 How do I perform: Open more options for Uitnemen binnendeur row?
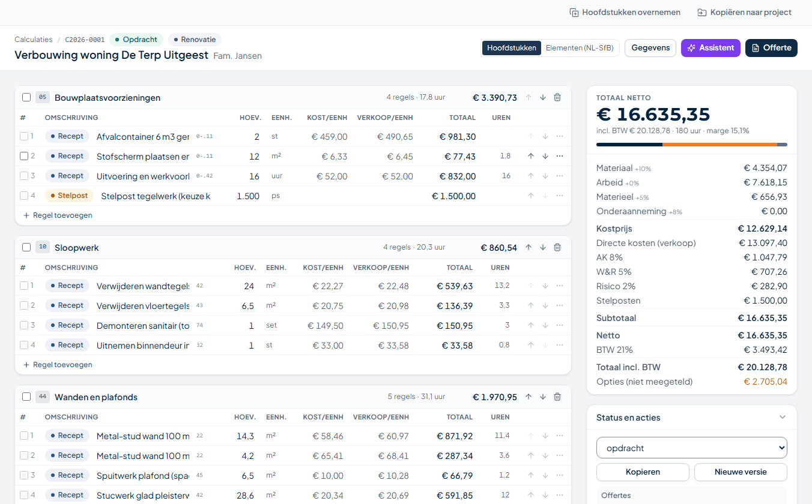tap(560, 345)
